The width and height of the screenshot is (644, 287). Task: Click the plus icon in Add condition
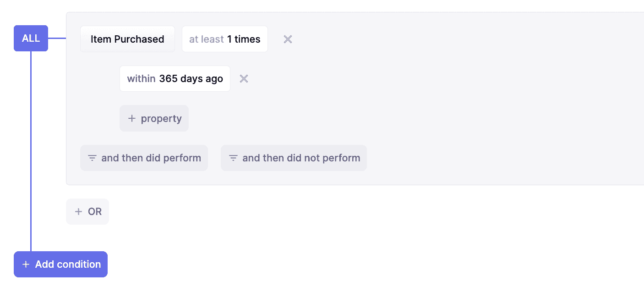coord(26,265)
